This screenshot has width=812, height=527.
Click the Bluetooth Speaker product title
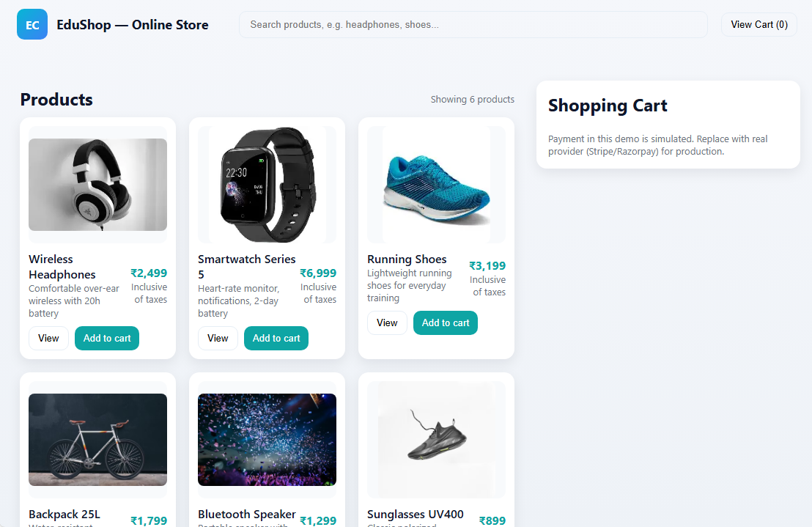(x=247, y=514)
